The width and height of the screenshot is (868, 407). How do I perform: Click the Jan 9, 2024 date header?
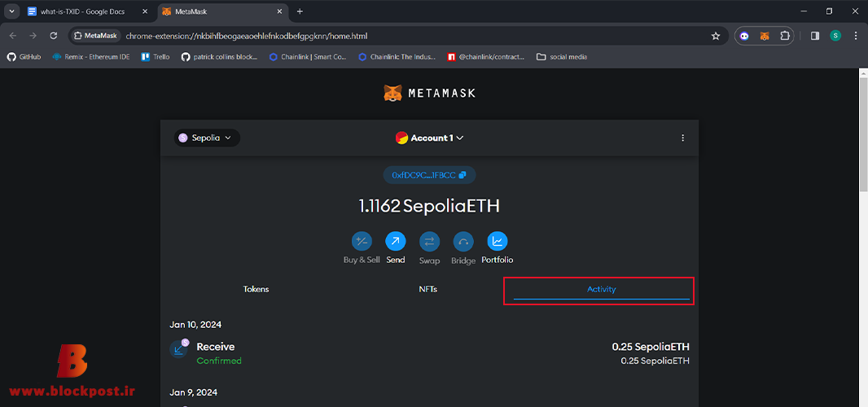(193, 392)
